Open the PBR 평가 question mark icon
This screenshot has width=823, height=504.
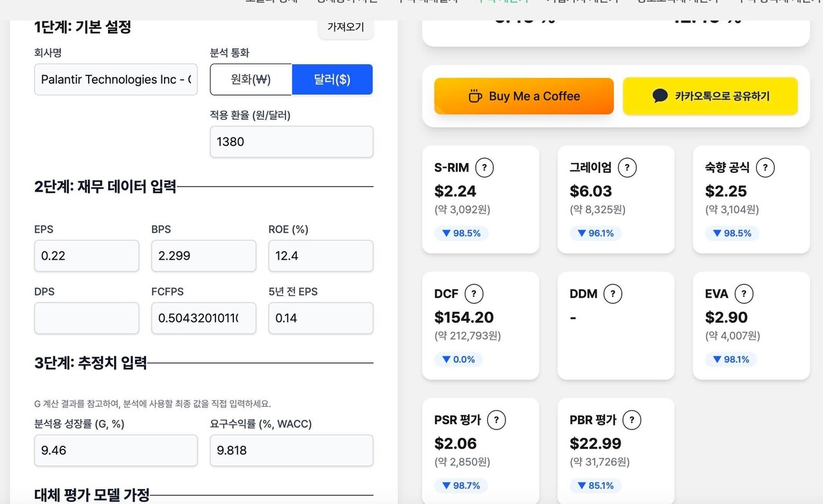[632, 420]
